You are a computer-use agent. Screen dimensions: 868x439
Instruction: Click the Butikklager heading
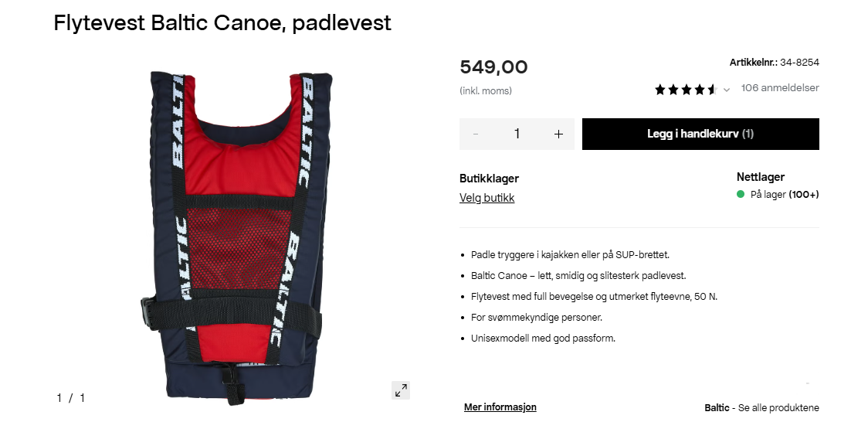[x=490, y=179]
